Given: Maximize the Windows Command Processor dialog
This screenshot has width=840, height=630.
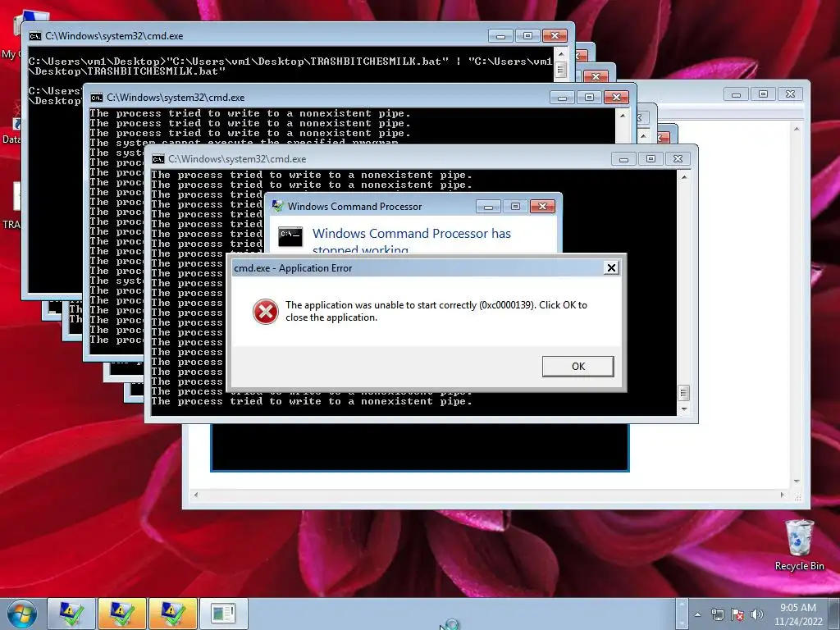Looking at the screenshot, I should (515, 206).
